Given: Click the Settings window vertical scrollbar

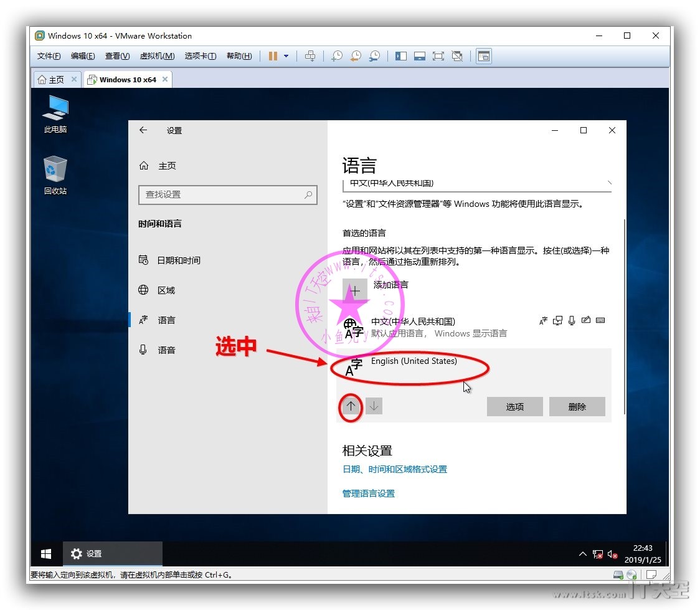Looking at the screenshot, I should 624,316.
